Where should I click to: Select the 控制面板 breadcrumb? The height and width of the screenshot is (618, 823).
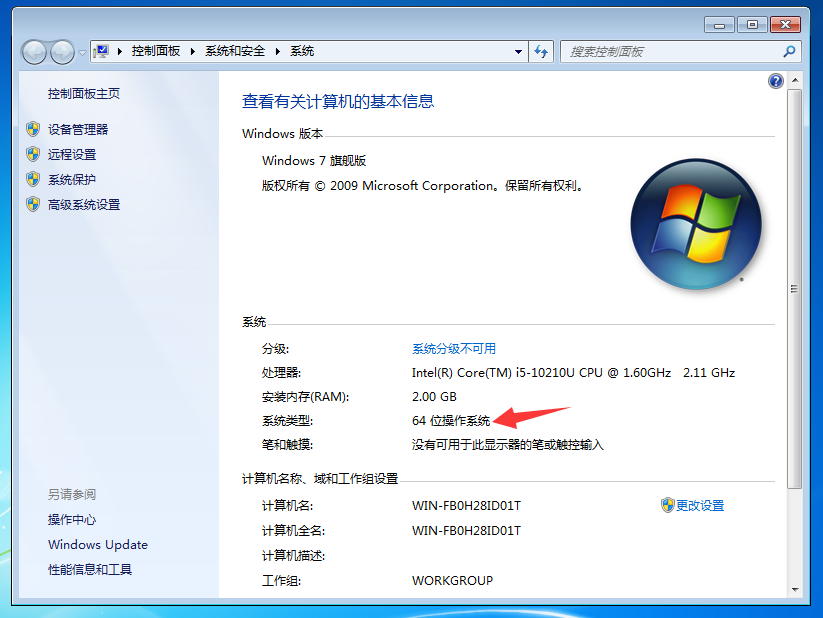coord(156,51)
